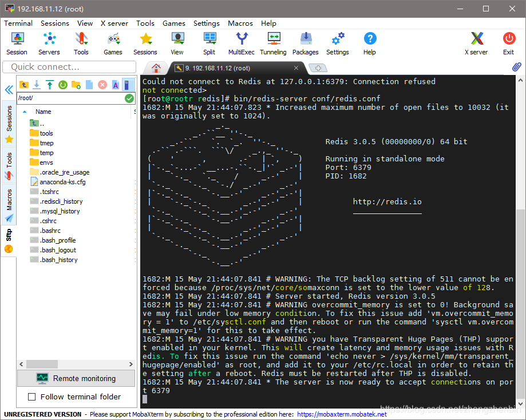The height and width of the screenshot is (420, 526).
Task: Toggle the X server icon
Action: (476, 43)
